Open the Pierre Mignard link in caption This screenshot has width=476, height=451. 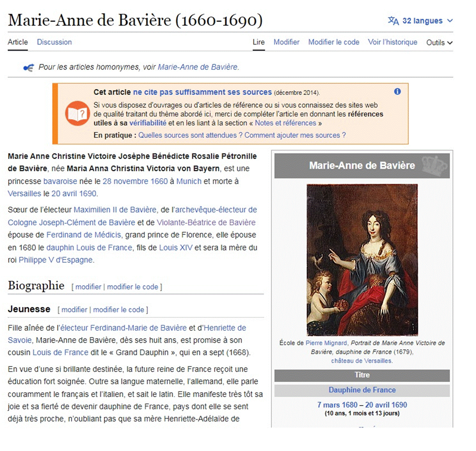pyautogui.click(x=326, y=343)
